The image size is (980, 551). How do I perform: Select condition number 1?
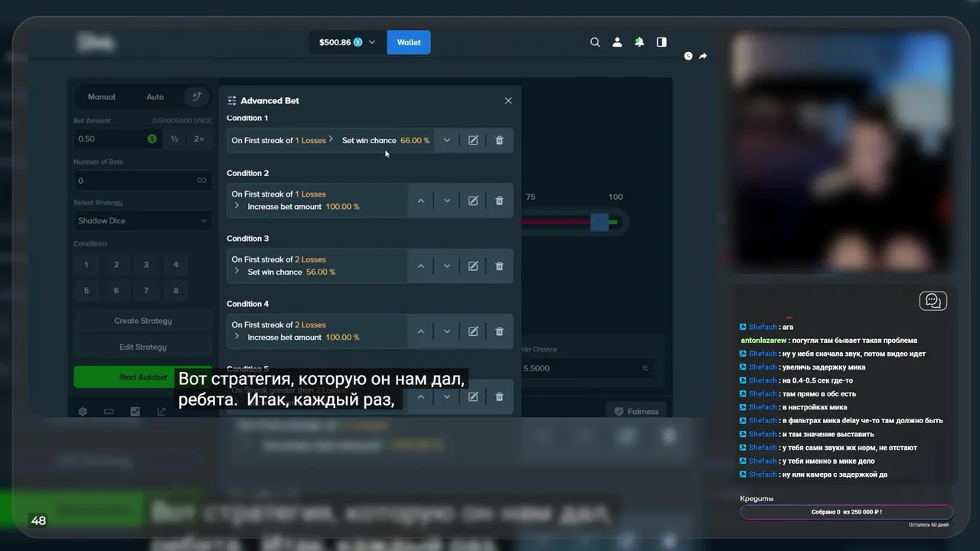(87, 265)
